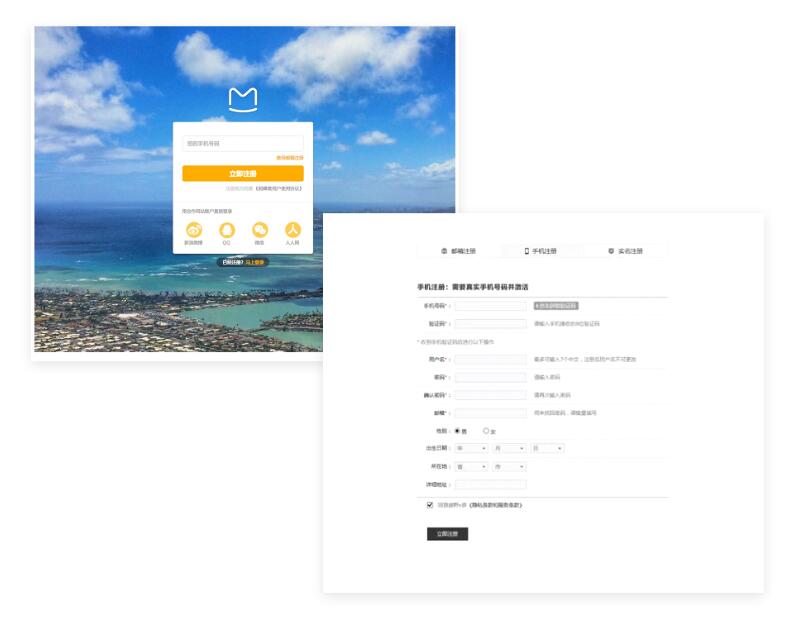
Task: Open the privacy and service terms link
Action: pyautogui.click(x=496, y=505)
